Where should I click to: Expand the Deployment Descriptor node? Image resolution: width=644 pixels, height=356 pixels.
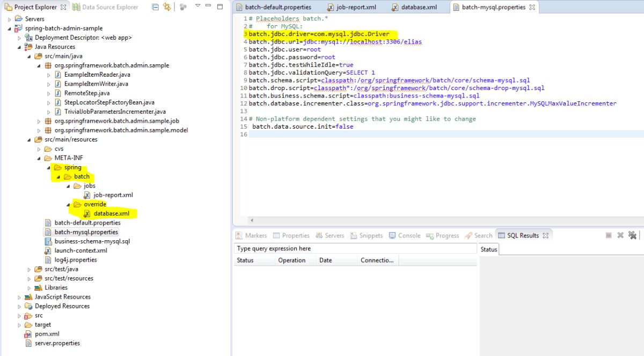coord(19,38)
